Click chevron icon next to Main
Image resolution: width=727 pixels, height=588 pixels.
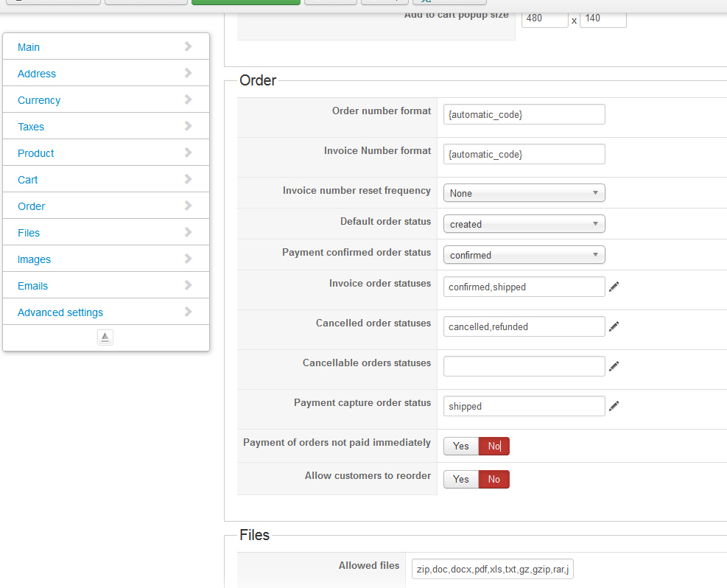[x=189, y=46]
